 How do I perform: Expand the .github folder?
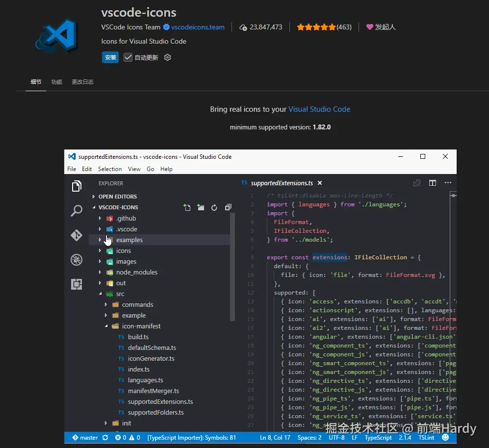click(100, 218)
